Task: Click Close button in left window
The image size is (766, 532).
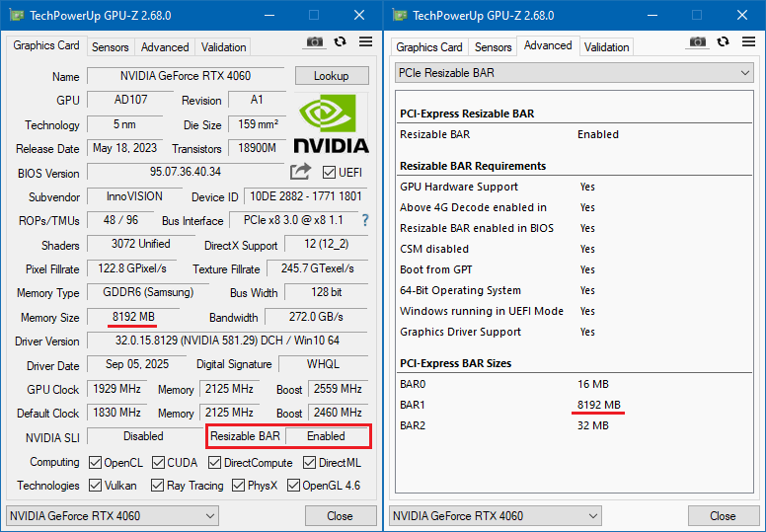Action: (x=341, y=516)
